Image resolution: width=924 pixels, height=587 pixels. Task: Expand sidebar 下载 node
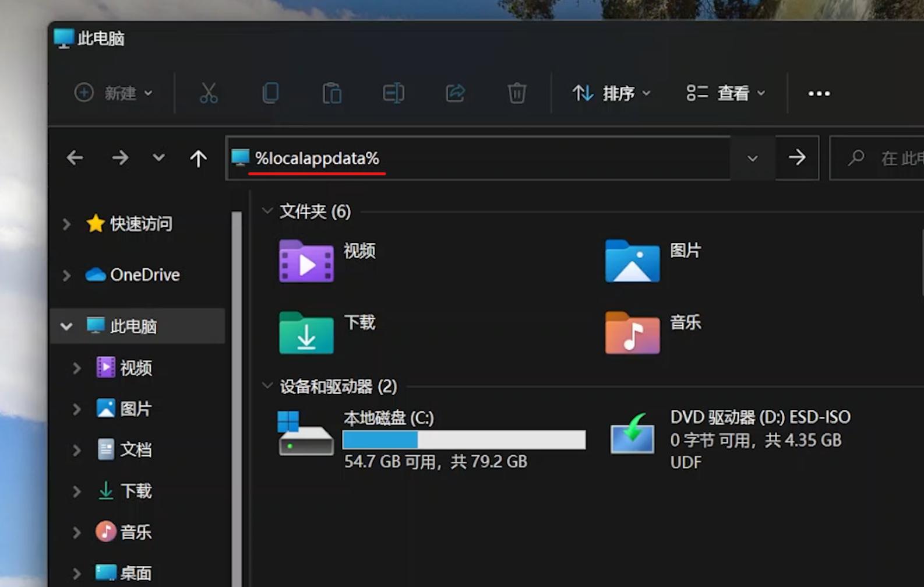pyautogui.click(x=76, y=491)
